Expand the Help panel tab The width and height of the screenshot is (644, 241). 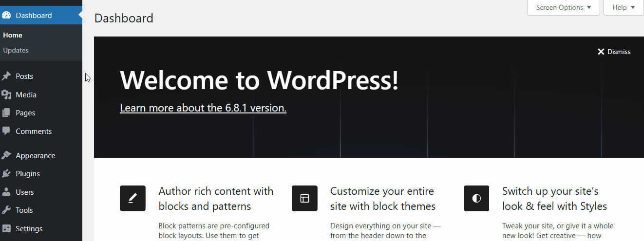coord(624,7)
